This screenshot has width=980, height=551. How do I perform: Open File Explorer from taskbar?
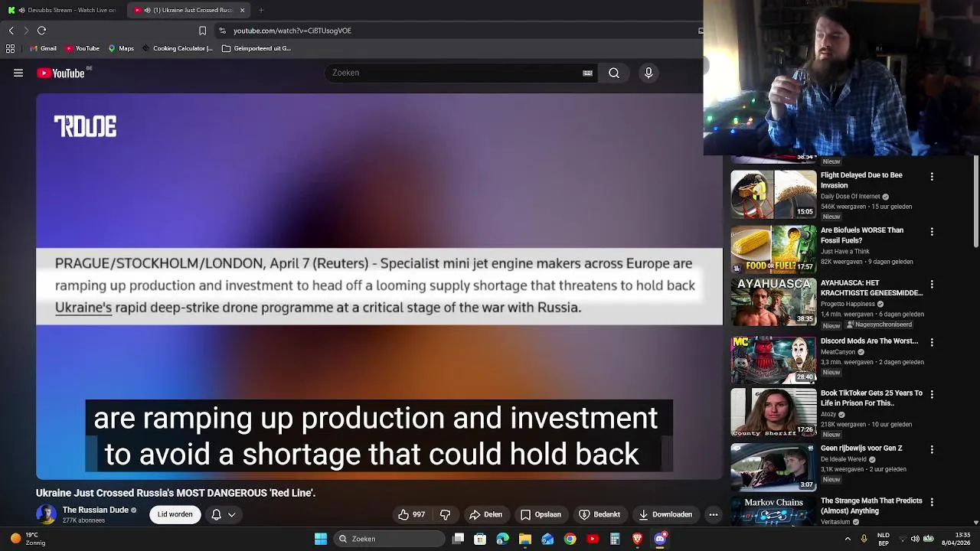click(525, 539)
